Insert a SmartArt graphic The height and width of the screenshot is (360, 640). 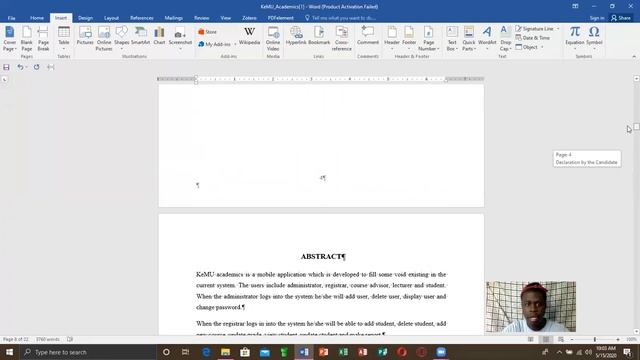pyautogui.click(x=140, y=36)
